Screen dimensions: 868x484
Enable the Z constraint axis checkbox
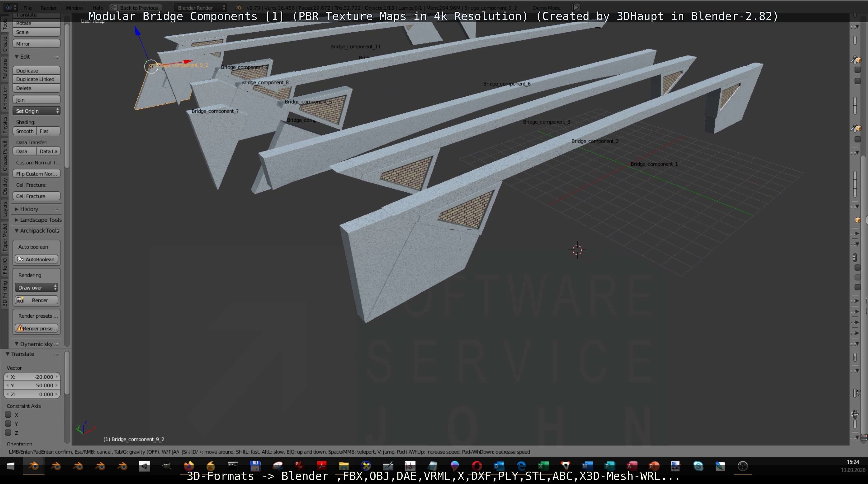pos(8,433)
